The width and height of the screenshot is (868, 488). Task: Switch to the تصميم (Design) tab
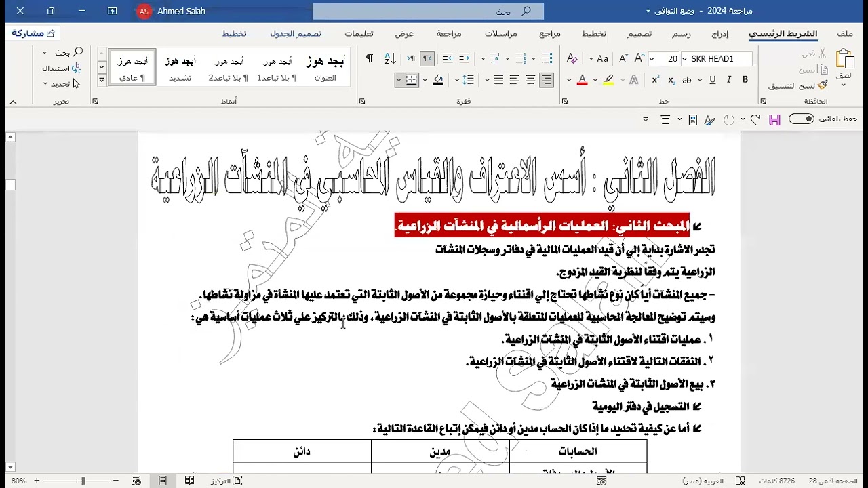pyautogui.click(x=639, y=34)
